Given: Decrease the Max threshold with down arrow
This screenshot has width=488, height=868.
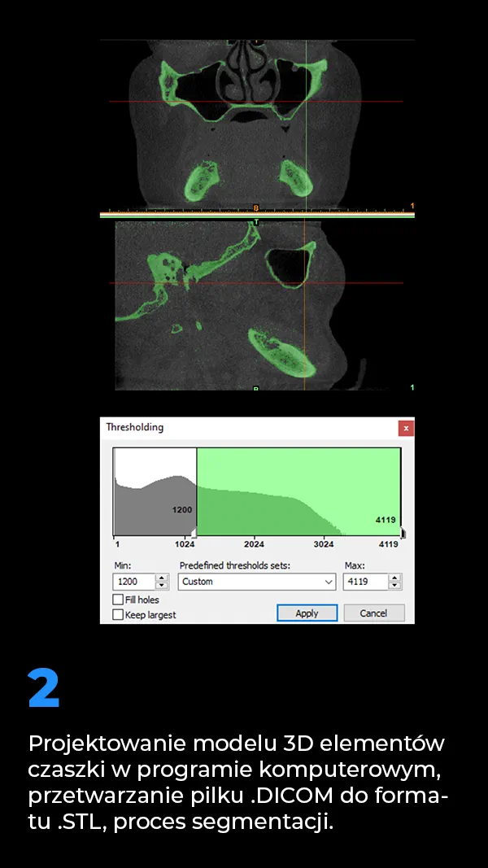Looking at the screenshot, I should (x=394, y=586).
